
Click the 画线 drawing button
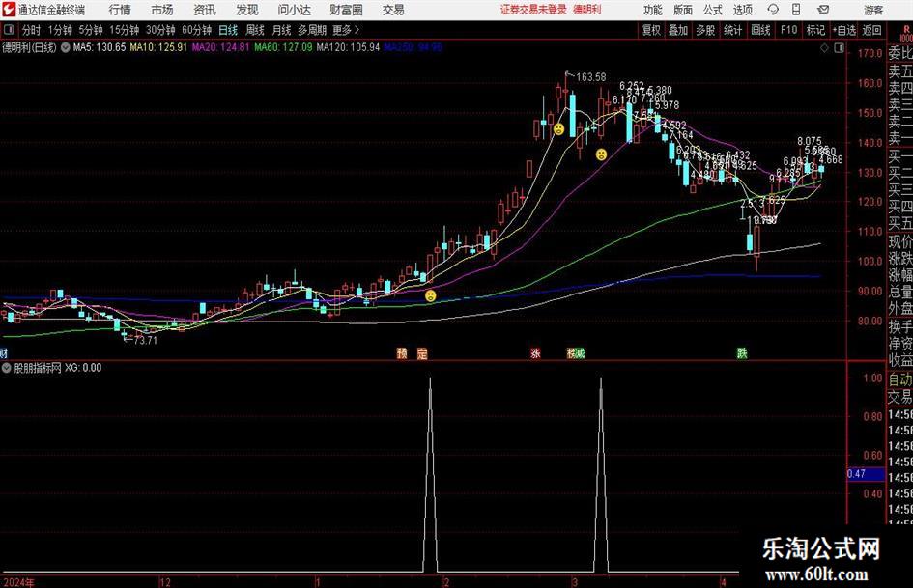pyautogui.click(x=760, y=30)
